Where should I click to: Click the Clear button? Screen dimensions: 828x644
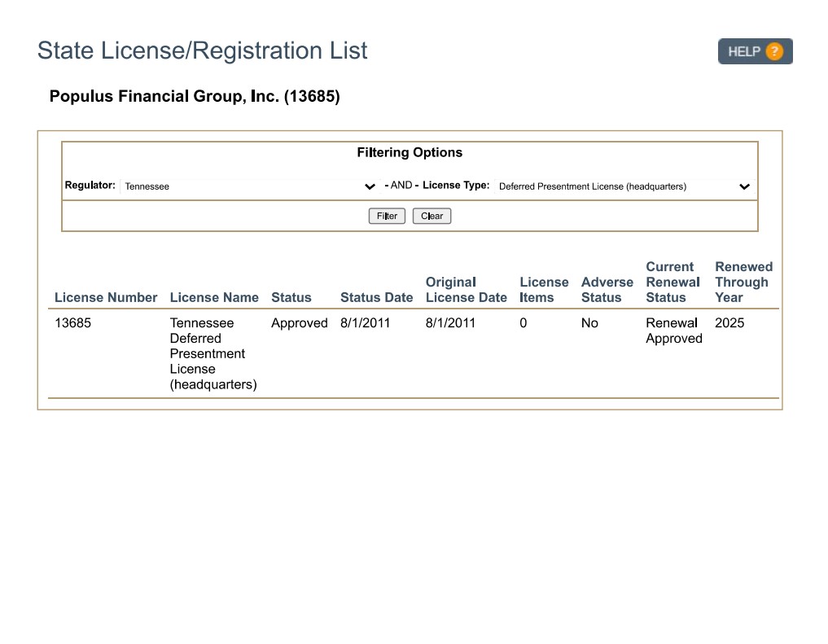pyautogui.click(x=432, y=216)
